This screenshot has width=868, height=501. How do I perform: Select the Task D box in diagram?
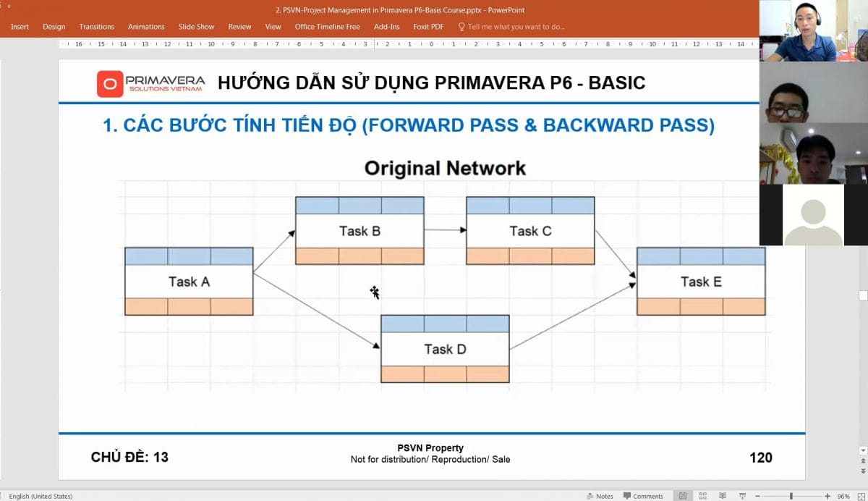click(445, 349)
